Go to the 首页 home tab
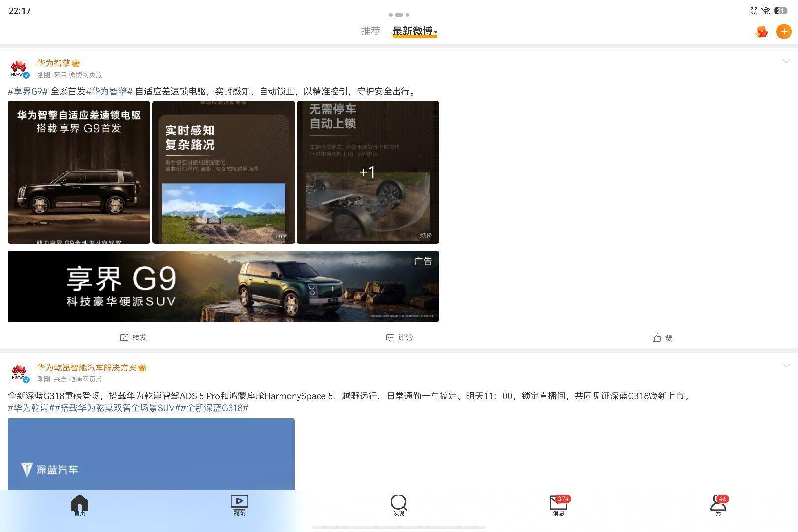798x532 pixels. coord(80,505)
